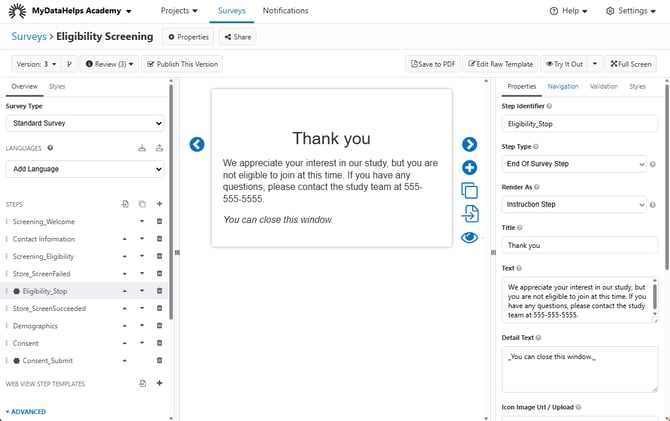
Task: Open the Render As dropdown
Action: [573, 205]
